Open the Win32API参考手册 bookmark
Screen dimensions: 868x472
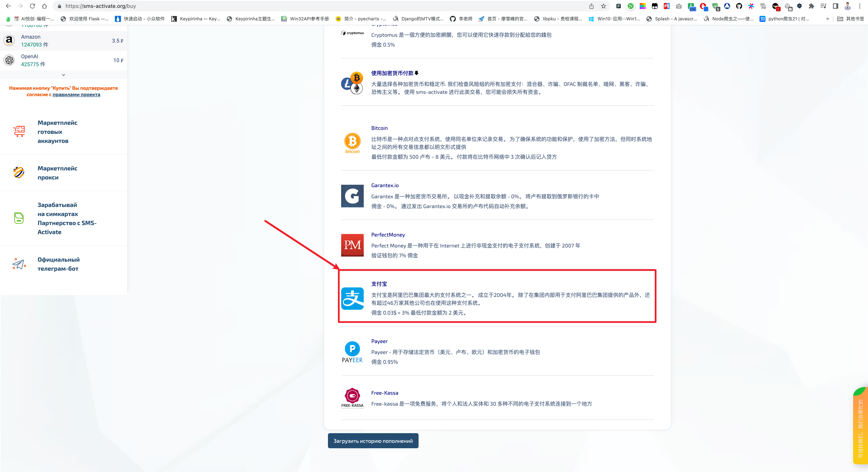(305, 19)
